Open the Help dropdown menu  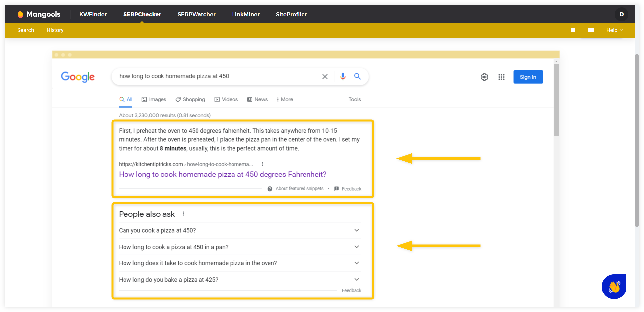[x=614, y=30]
